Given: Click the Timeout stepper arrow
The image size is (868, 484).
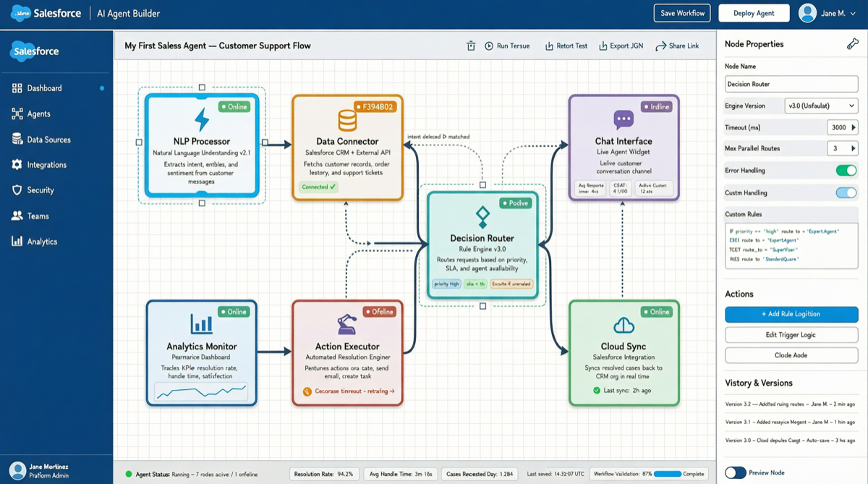Looking at the screenshot, I should pos(854,127).
